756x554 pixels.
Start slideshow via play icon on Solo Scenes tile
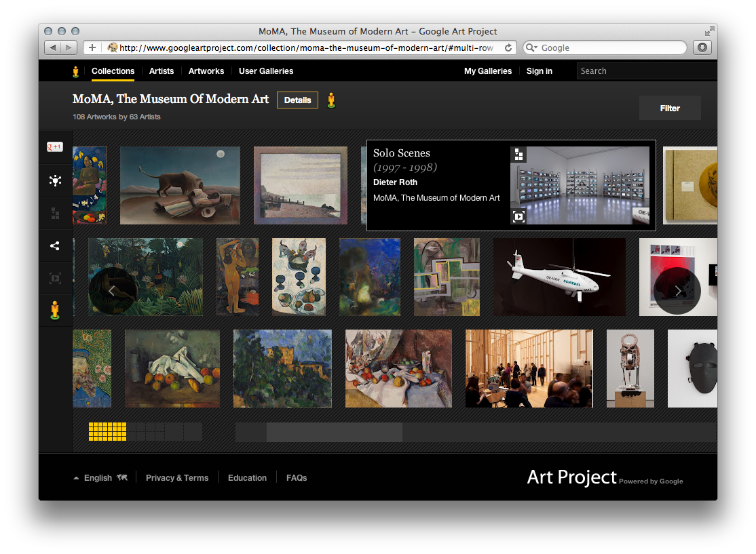tap(517, 216)
